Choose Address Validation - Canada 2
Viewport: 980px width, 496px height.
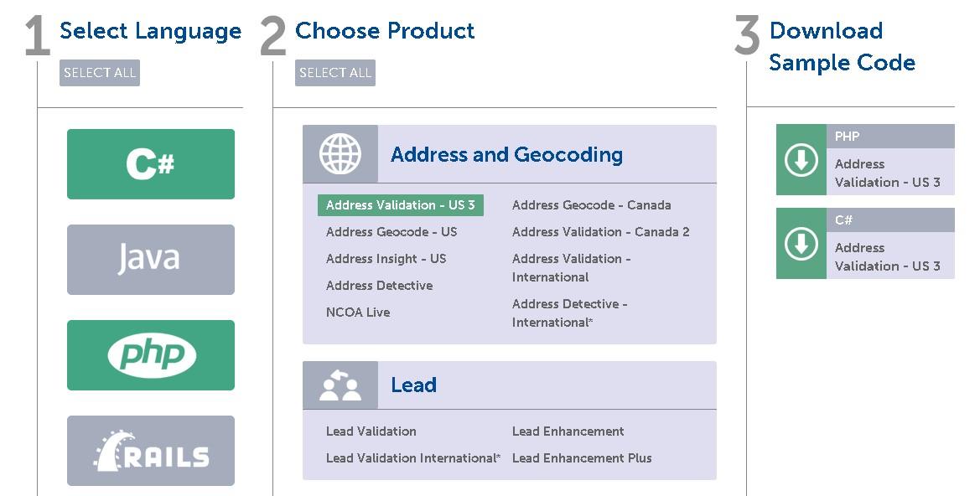(600, 232)
